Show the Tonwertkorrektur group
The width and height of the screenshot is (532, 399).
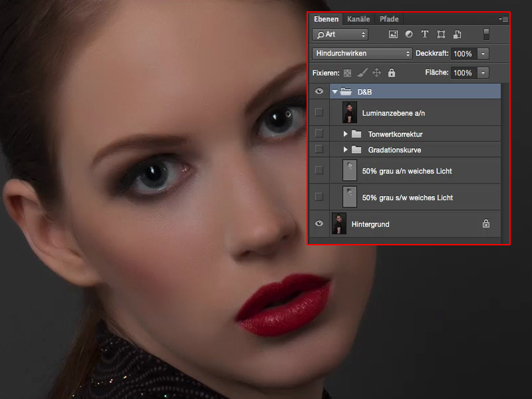point(319,134)
